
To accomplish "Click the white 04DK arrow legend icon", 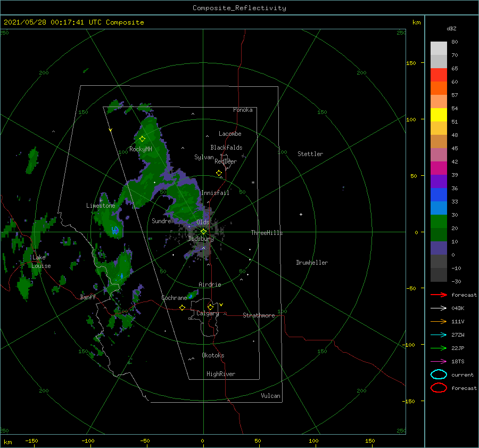I will pos(439,308).
